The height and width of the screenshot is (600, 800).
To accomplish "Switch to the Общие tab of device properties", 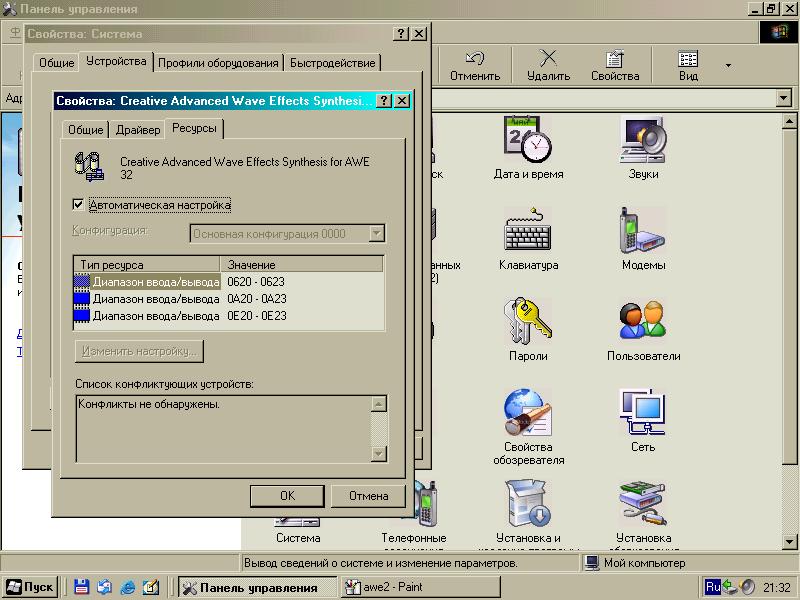I will click(85, 130).
